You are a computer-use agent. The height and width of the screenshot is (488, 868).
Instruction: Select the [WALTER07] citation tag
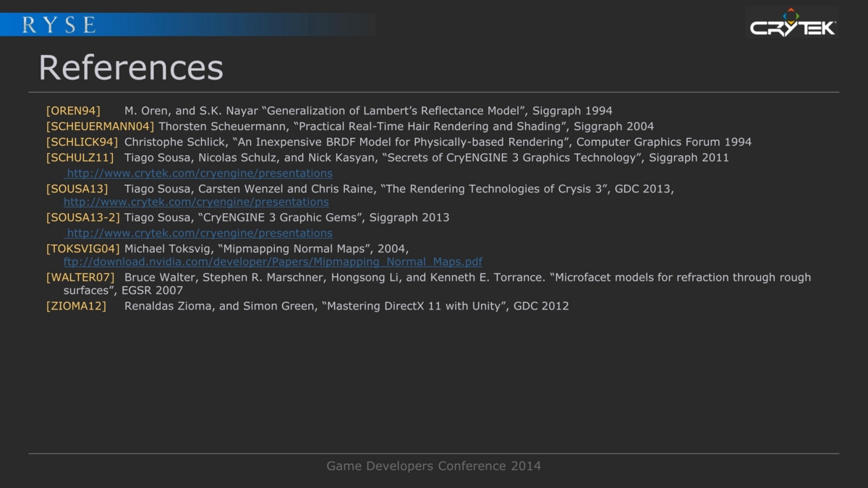(80, 277)
